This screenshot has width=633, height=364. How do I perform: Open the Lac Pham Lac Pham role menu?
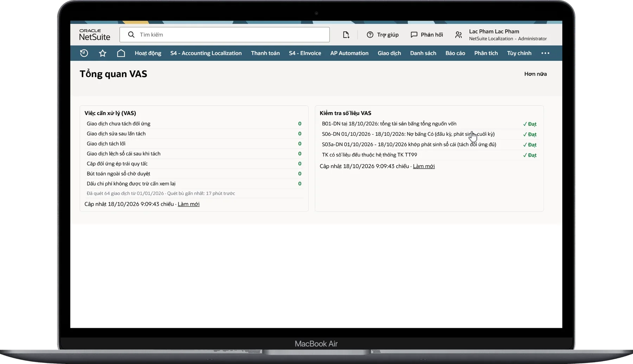(x=508, y=35)
